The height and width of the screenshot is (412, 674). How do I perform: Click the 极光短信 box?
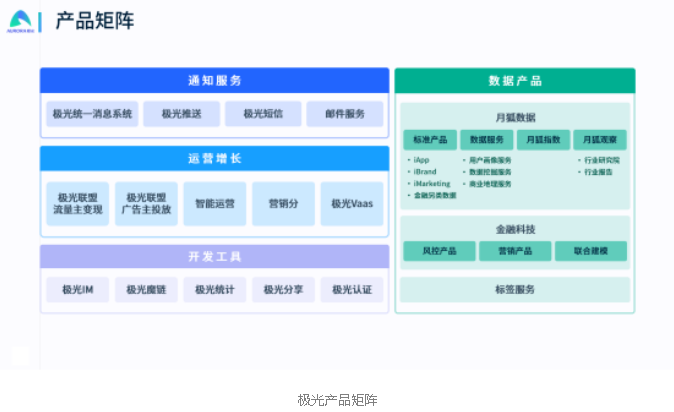pyautogui.click(x=263, y=114)
